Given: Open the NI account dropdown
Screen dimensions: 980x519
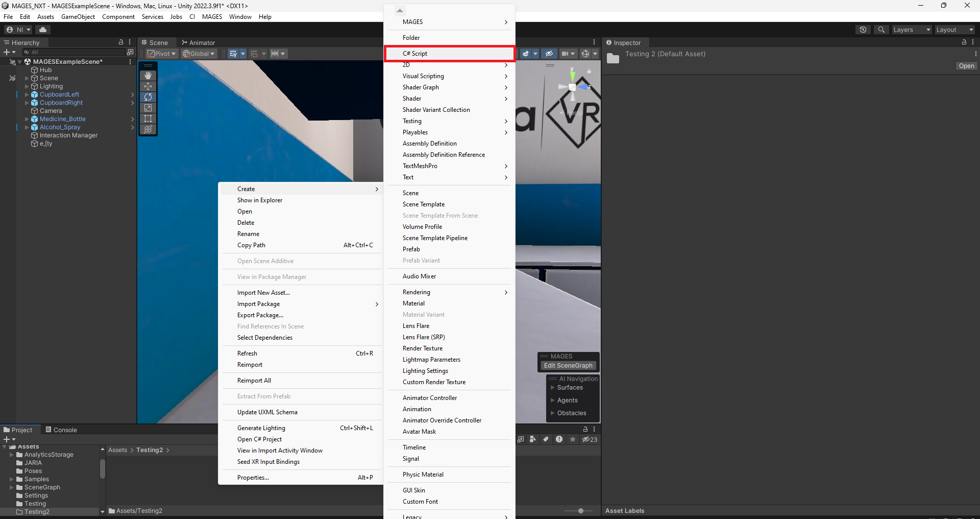Looking at the screenshot, I should 19,30.
